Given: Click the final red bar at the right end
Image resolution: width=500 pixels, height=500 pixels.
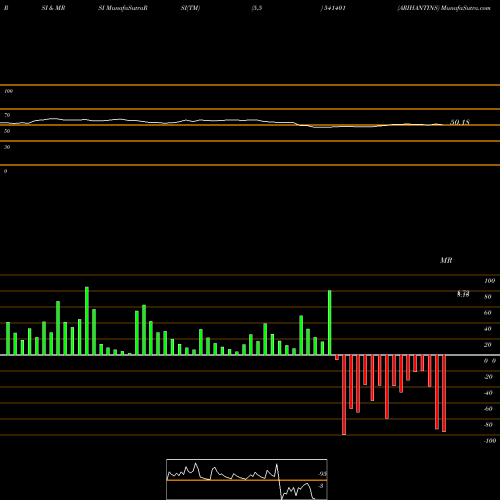Looking at the screenshot, I should click(444, 394).
